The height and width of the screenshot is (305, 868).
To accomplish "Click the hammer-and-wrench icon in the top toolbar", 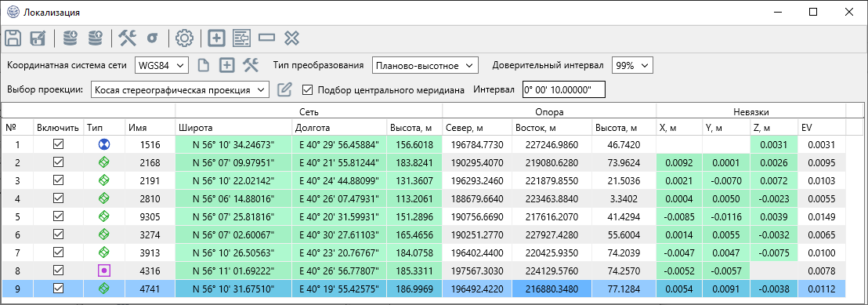I will click(128, 38).
